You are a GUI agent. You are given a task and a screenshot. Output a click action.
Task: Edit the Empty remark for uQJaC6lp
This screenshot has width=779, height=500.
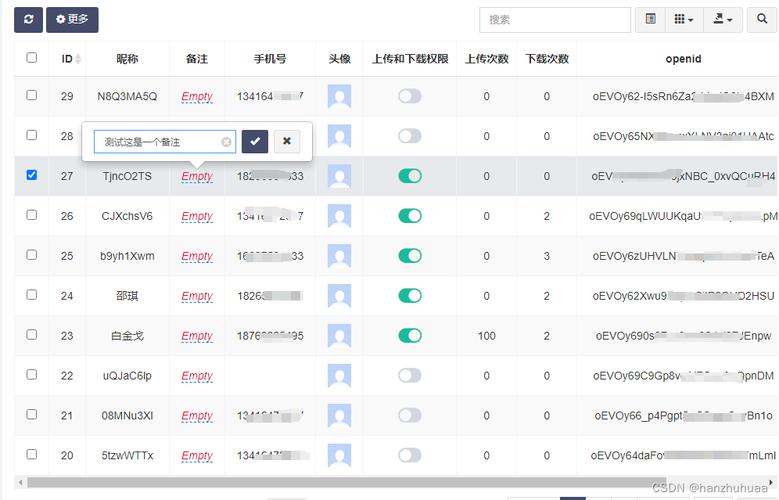[x=197, y=376]
